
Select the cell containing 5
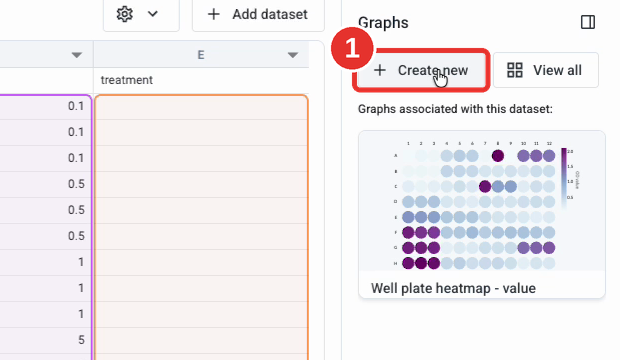[46, 340]
